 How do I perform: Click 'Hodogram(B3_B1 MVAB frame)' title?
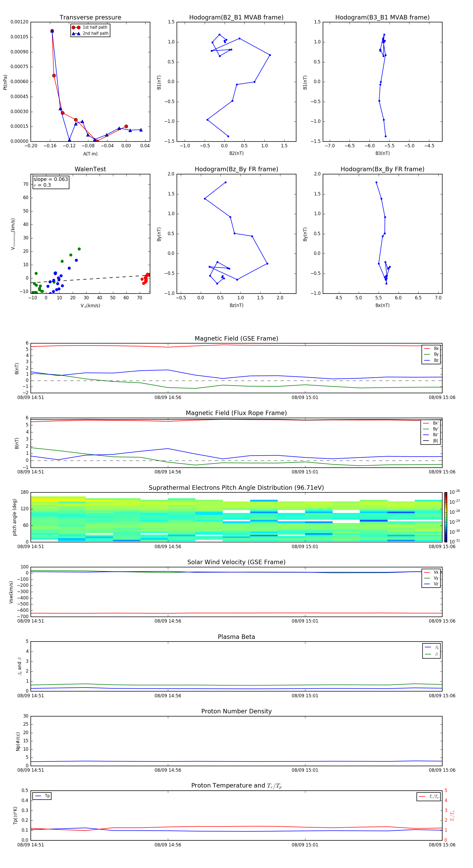pyautogui.click(x=382, y=18)
